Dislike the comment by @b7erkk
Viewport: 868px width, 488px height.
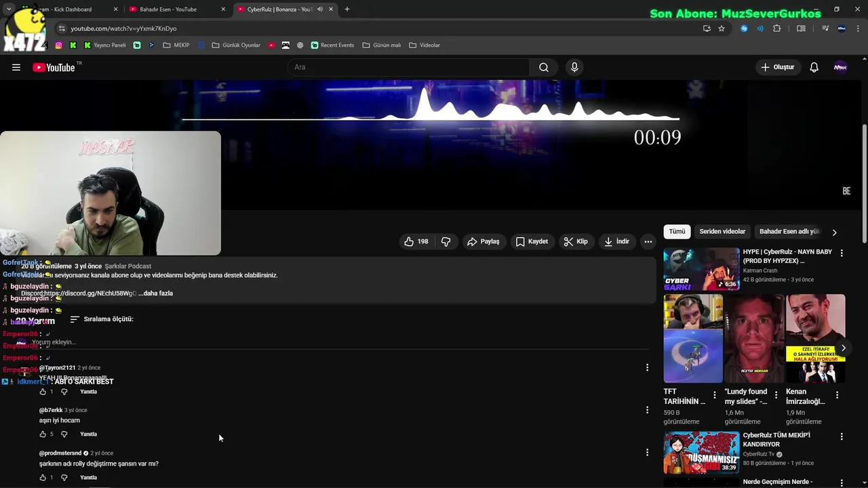tap(64, 434)
